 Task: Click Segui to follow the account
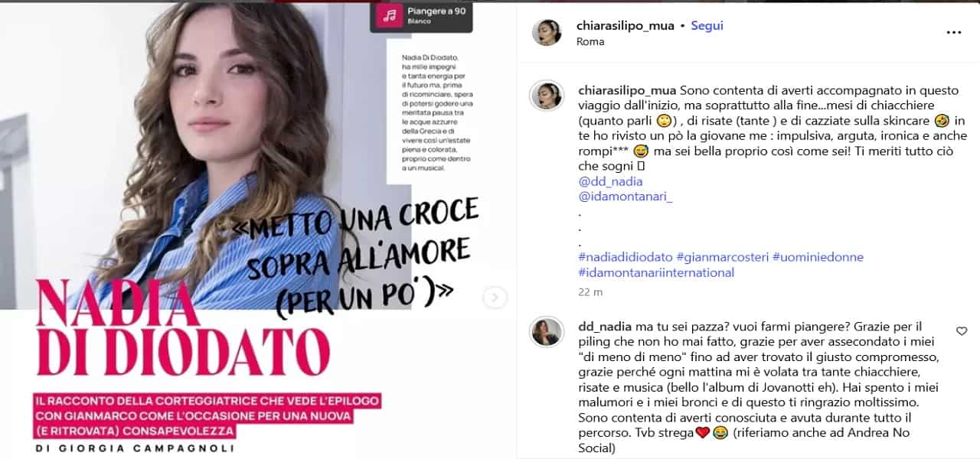coord(707,25)
